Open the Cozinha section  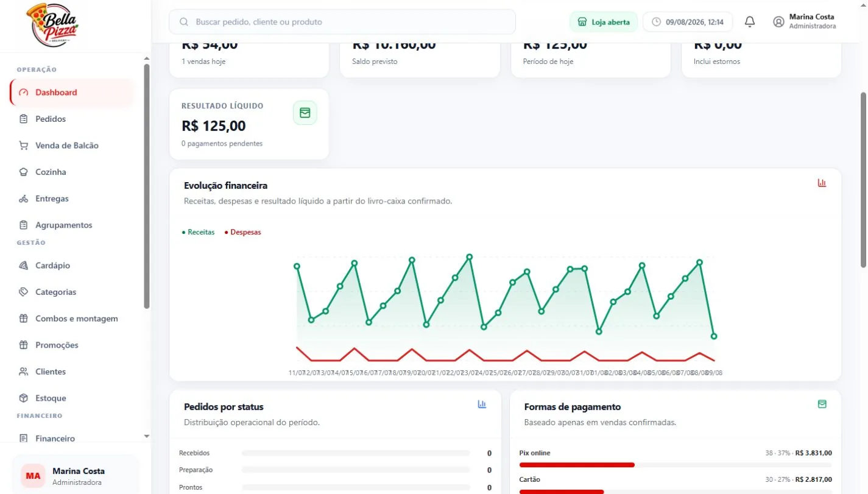72,172
